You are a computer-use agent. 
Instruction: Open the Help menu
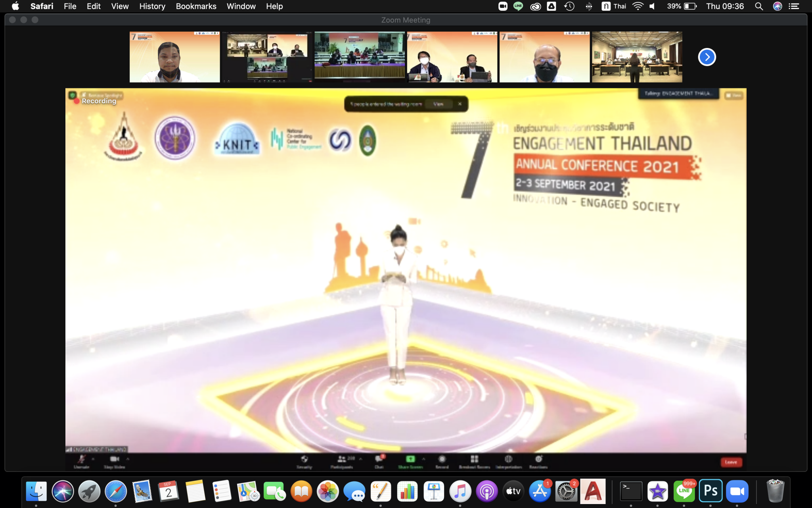click(274, 6)
